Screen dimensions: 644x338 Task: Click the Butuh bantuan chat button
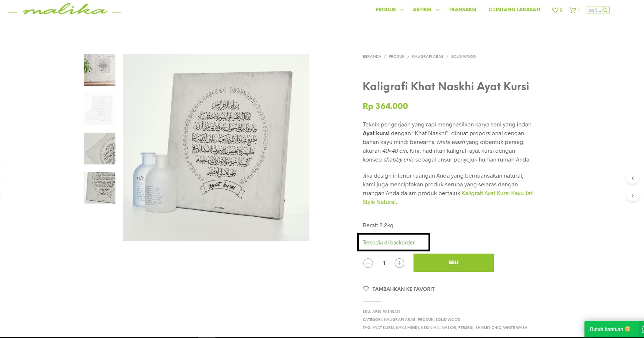pos(614,329)
